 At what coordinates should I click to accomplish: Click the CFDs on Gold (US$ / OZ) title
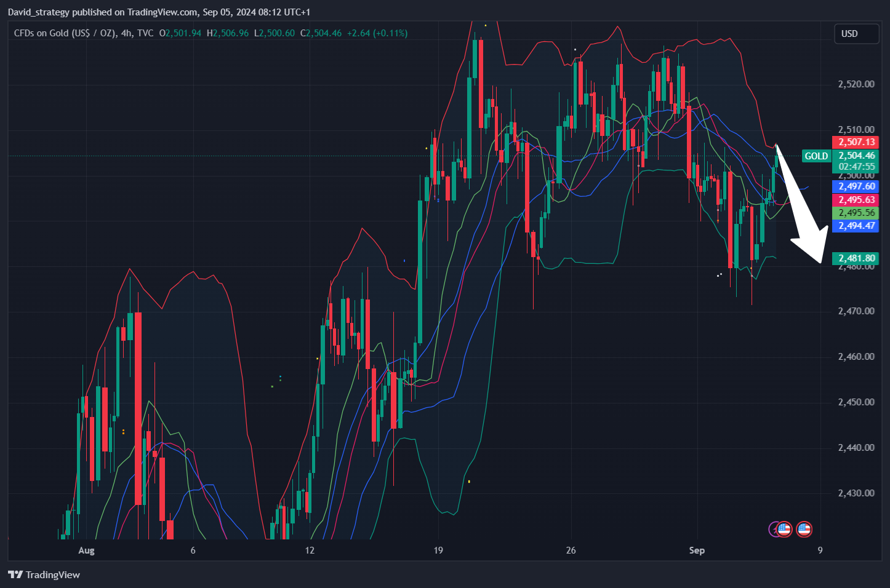point(65,33)
